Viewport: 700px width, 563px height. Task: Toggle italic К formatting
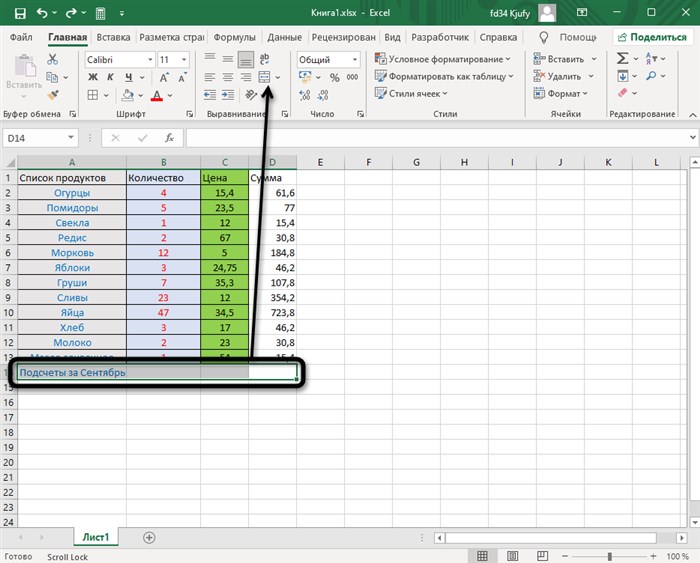110,77
